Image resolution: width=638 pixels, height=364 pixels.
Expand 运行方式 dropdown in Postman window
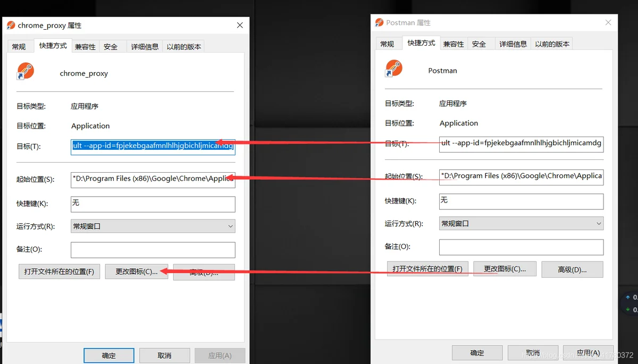522,224
